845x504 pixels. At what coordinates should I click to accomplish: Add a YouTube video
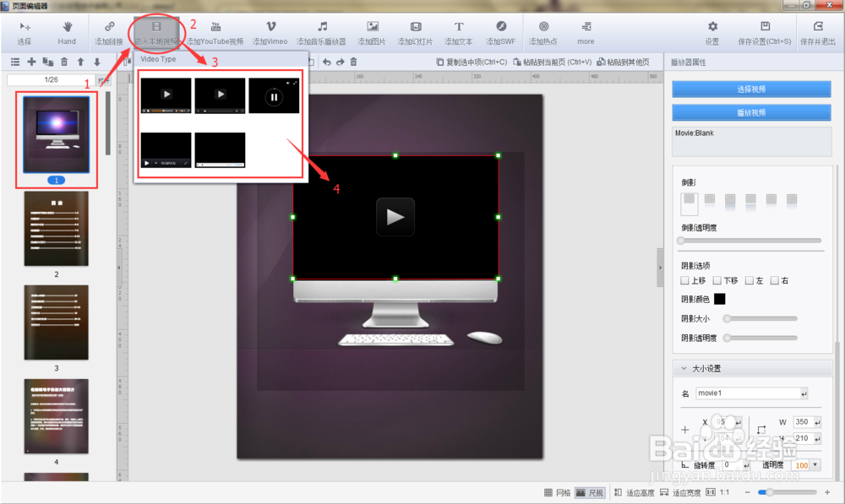[215, 33]
